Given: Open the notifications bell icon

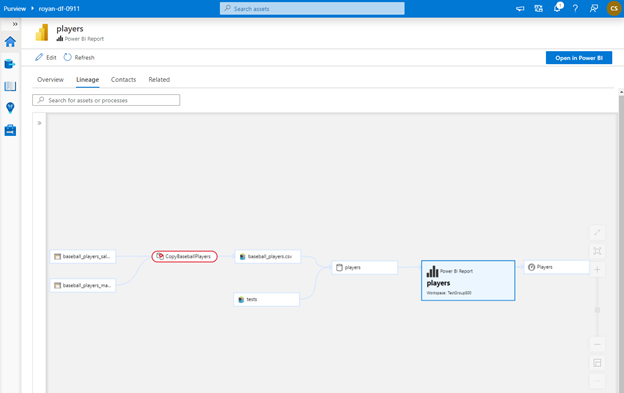Looking at the screenshot, I should point(558,8).
